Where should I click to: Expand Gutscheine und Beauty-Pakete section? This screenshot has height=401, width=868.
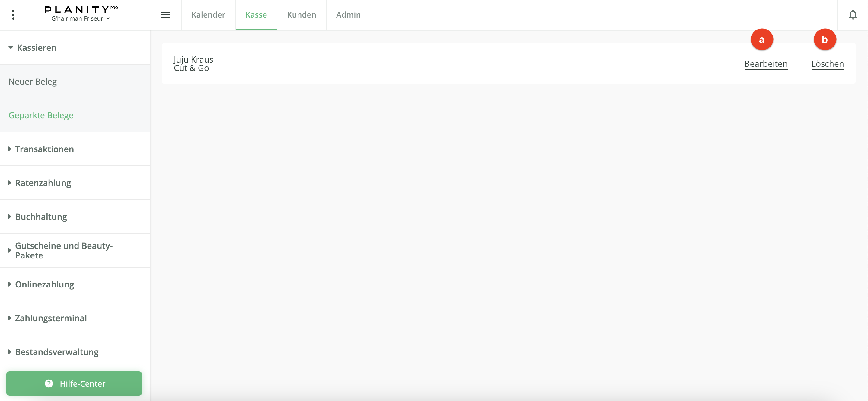pyautogui.click(x=64, y=250)
